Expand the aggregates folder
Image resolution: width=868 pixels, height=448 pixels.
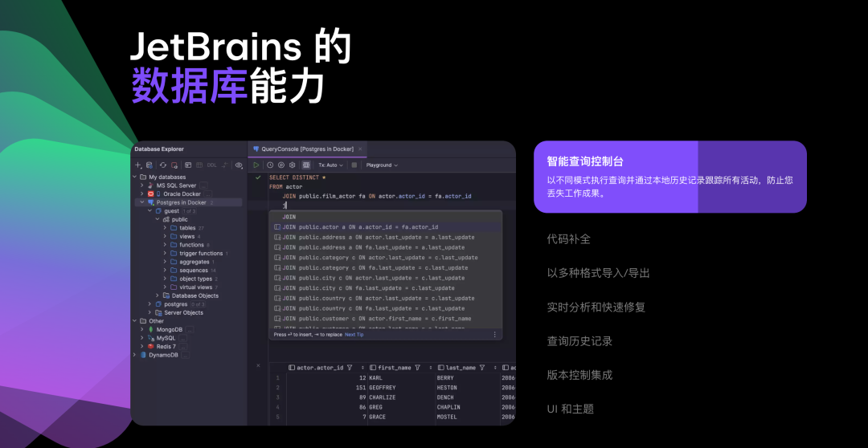click(165, 262)
